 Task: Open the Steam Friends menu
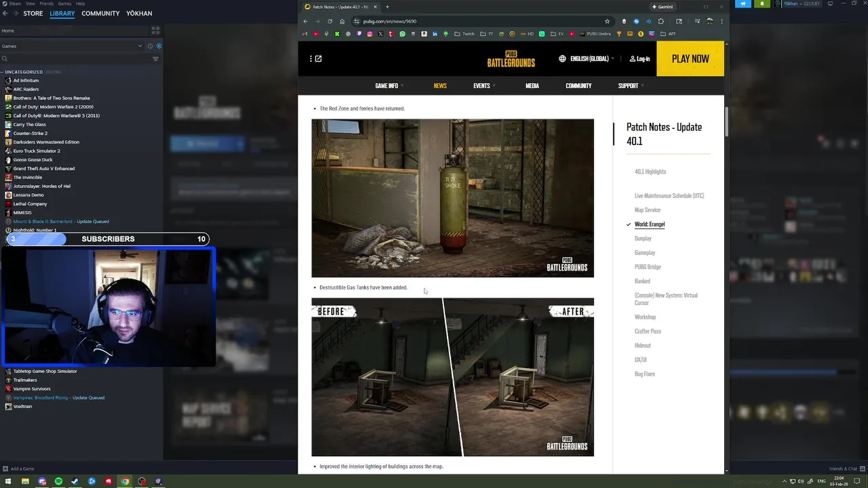click(46, 3)
